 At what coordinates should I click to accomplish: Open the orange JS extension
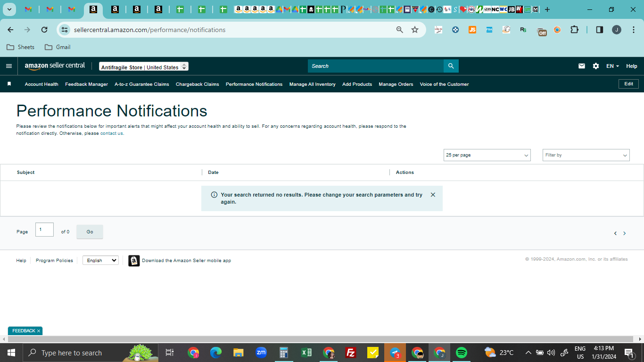[x=472, y=30]
